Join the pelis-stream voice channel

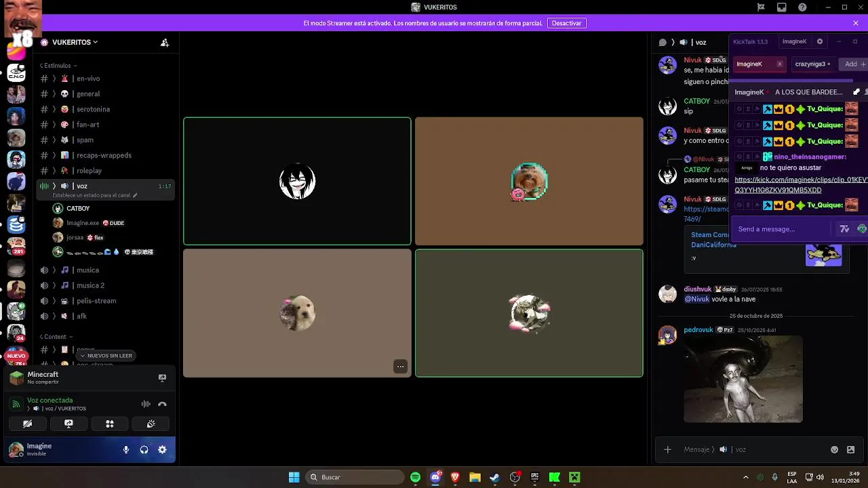(x=106, y=301)
